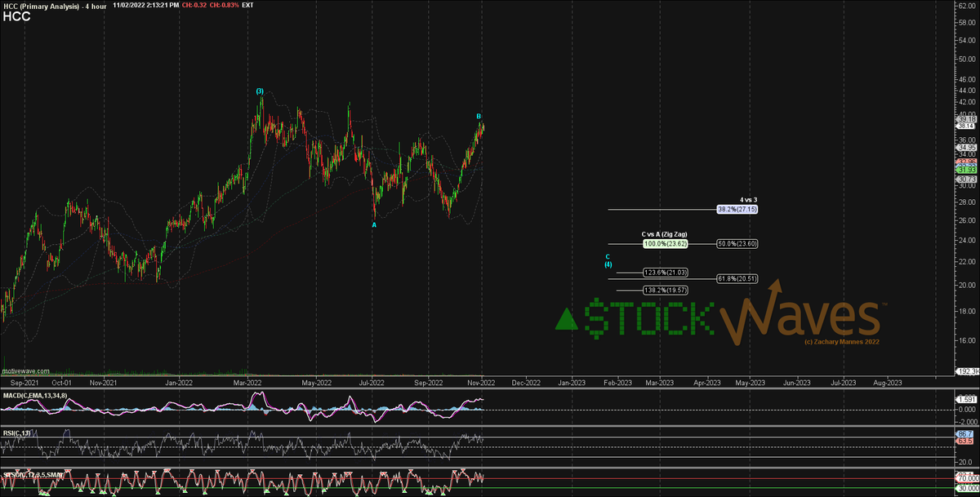Select the 'B' wave label
980x497 pixels.
[x=479, y=116]
